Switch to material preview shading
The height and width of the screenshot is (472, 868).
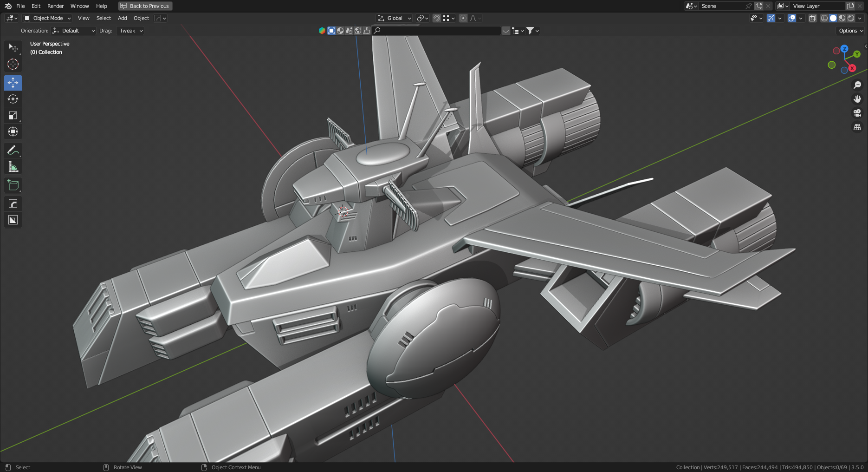click(x=842, y=18)
